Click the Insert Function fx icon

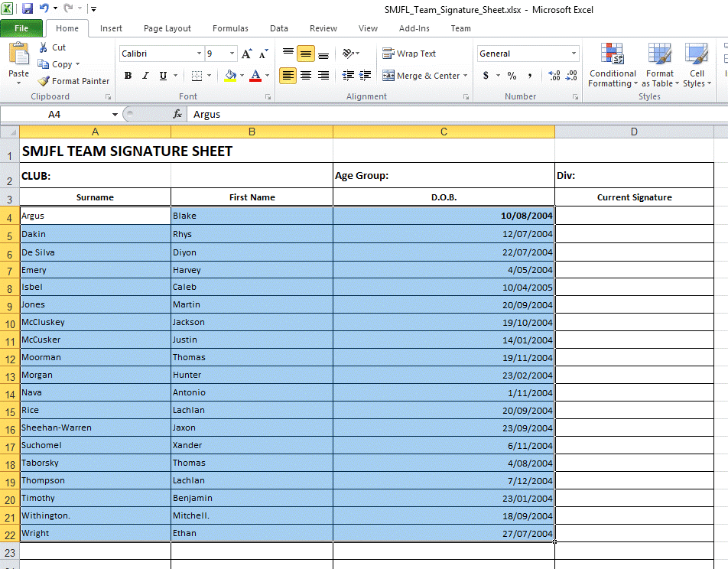point(177,114)
